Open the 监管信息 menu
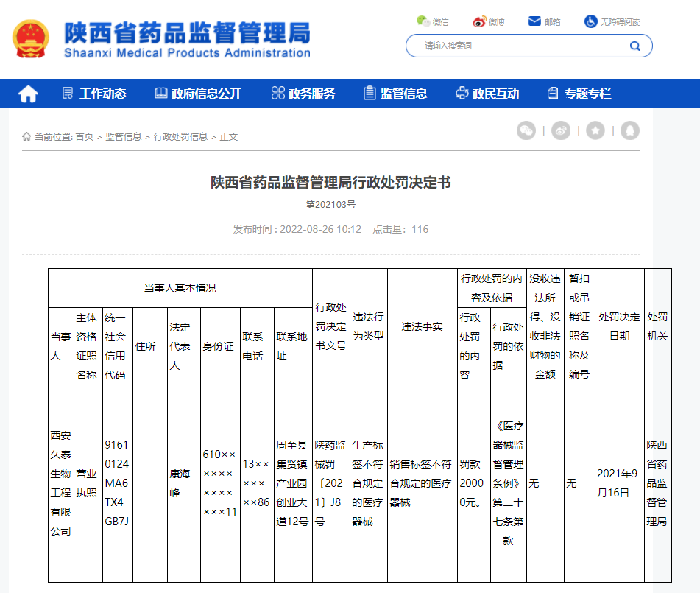Screen dimensions: 700x593 coord(395,94)
